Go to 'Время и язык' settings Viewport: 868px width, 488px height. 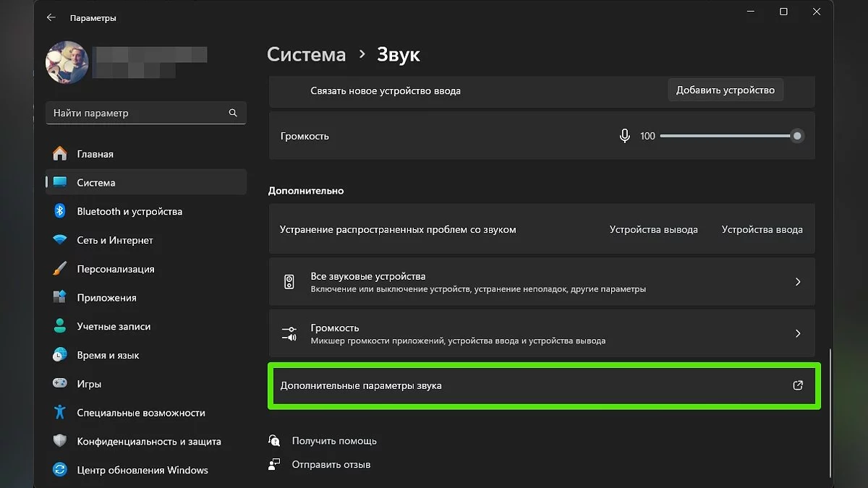point(108,355)
